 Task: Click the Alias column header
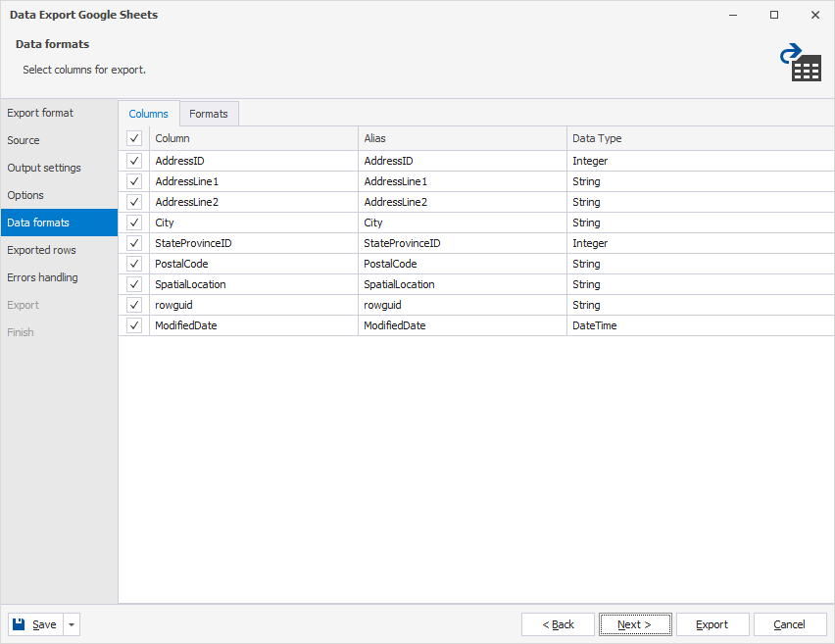(463, 138)
